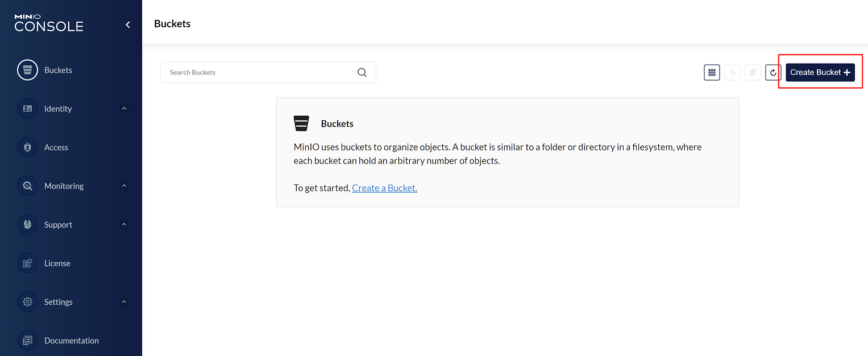Open the Access section via its shield icon
Image resolution: width=868 pixels, height=356 pixels.
(27, 148)
